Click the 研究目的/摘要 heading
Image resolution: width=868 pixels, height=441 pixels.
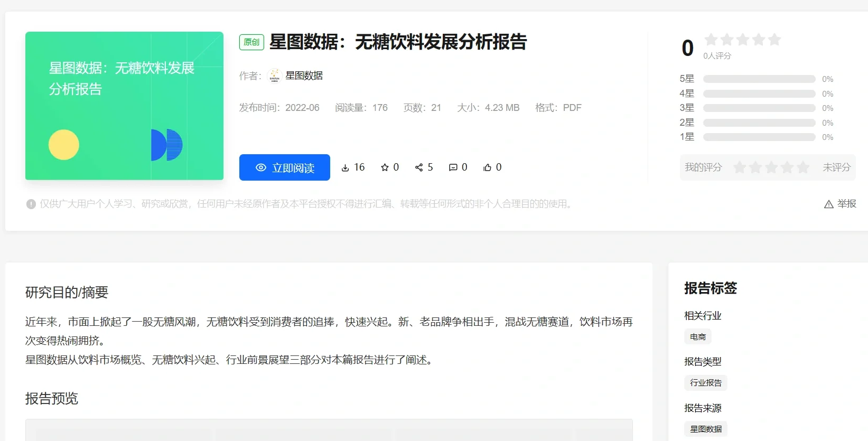tap(67, 293)
